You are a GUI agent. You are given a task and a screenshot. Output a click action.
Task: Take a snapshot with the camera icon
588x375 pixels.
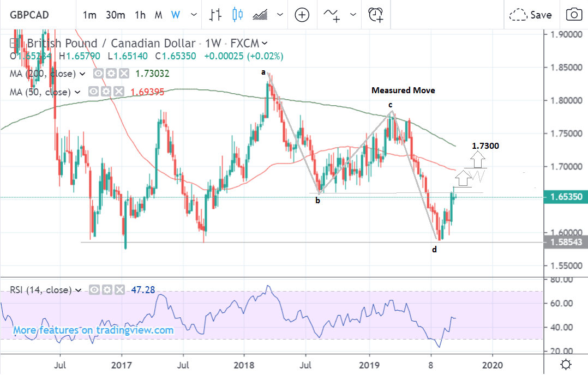(573, 15)
